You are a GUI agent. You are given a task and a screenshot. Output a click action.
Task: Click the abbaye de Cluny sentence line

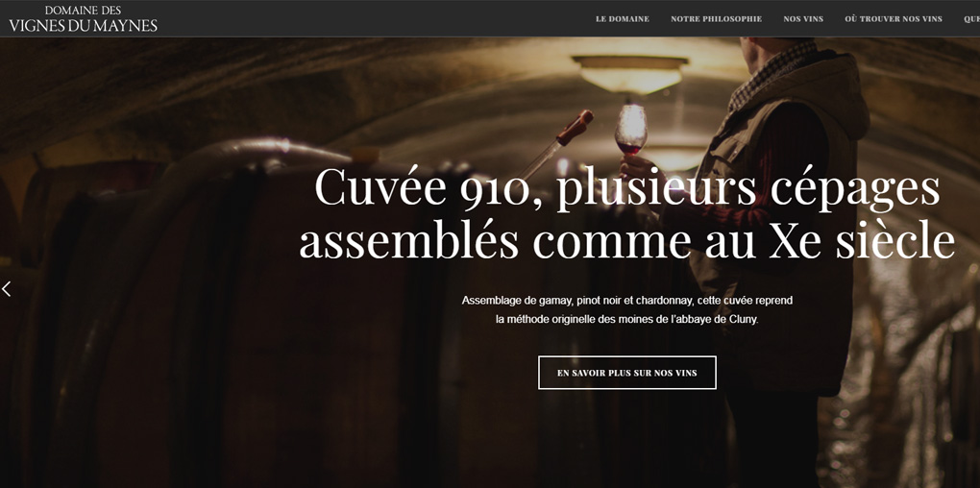pyautogui.click(x=626, y=319)
